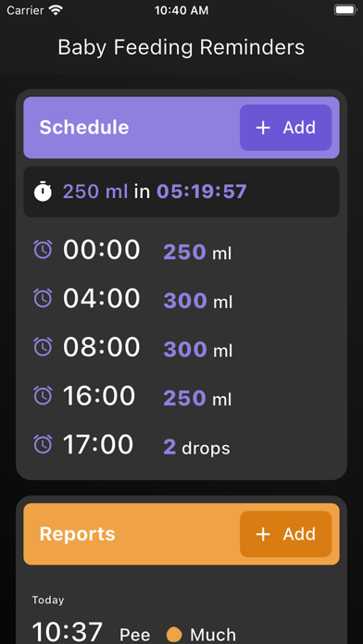Select the 16:00 time label
The width and height of the screenshot is (363, 644).
99,395
